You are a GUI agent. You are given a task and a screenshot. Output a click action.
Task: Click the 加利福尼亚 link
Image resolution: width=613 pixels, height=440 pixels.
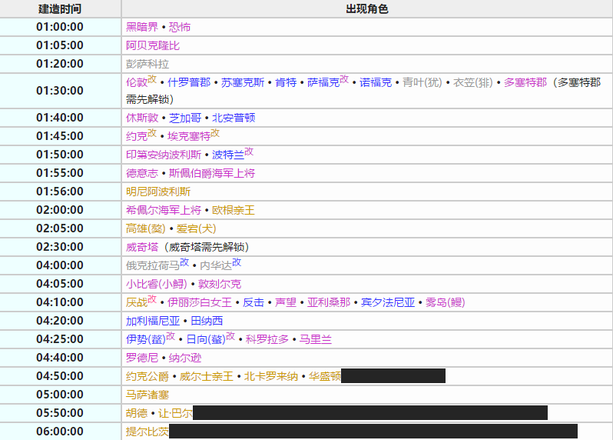coord(152,321)
